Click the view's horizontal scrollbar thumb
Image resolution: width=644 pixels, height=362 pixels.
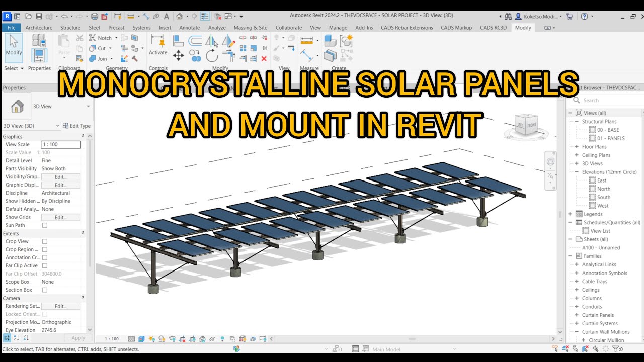pyautogui.click(x=412, y=339)
